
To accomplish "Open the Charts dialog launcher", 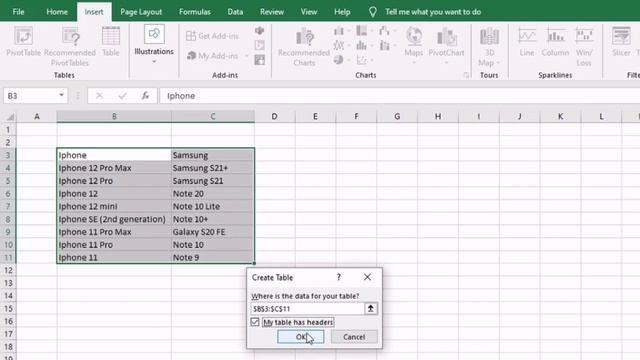I will pos(466,75).
